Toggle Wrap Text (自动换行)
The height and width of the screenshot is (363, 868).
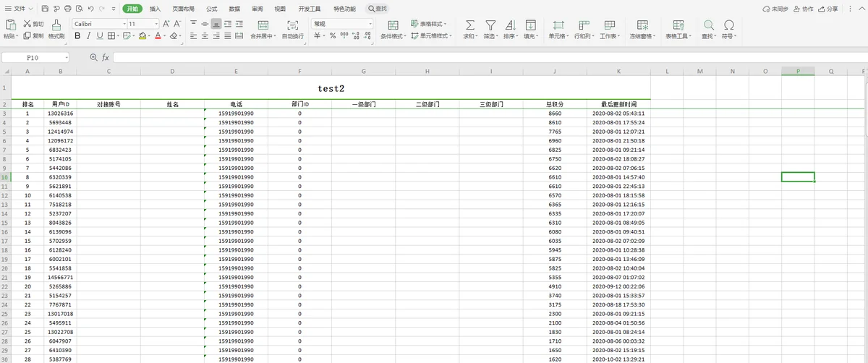pyautogui.click(x=292, y=29)
